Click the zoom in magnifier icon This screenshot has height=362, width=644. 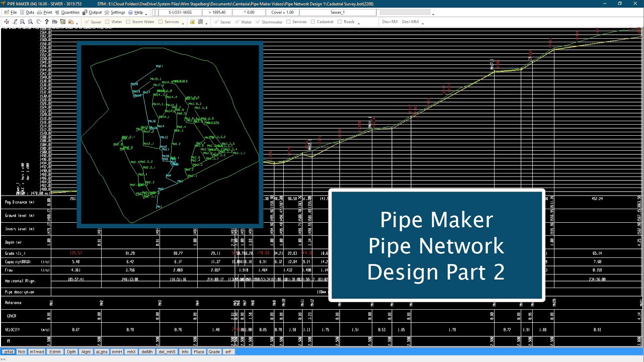pyautogui.click(x=23, y=22)
